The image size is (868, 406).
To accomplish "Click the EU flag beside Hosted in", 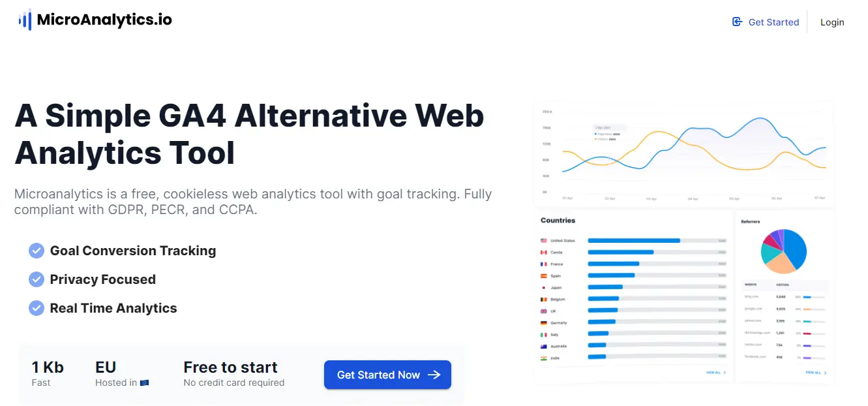I will click(x=144, y=384).
